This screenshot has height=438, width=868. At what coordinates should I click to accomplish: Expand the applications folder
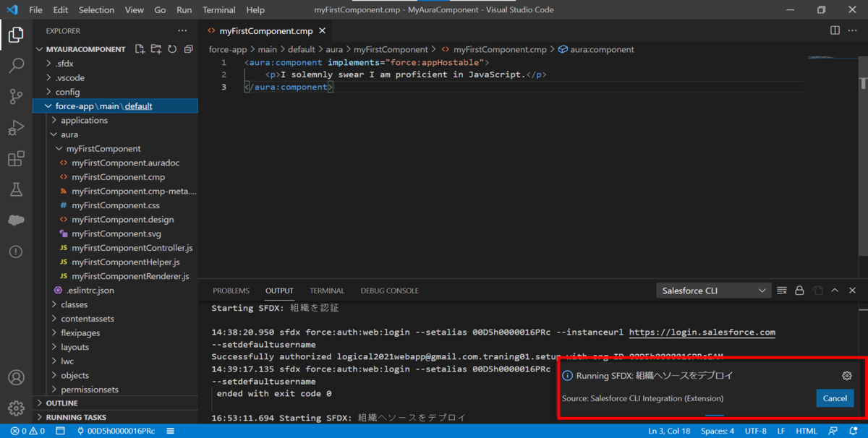tap(116, 120)
